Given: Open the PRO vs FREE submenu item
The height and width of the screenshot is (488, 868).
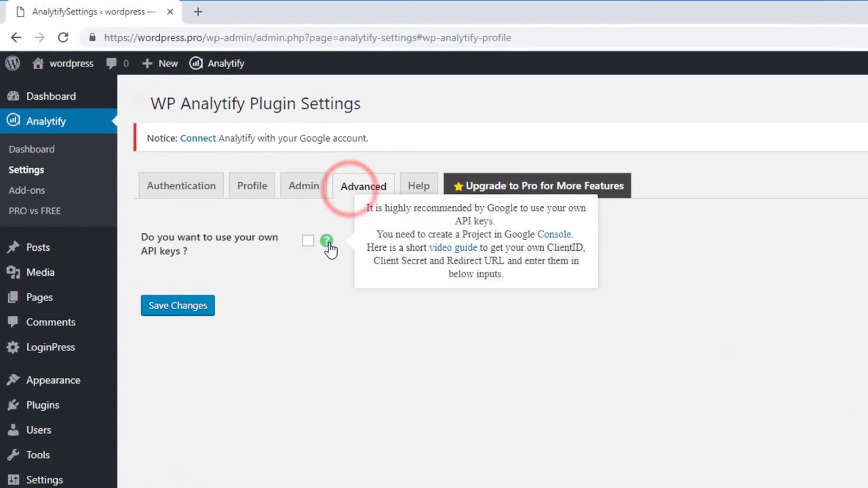Looking at the screenshot, I should coord(35,211).
